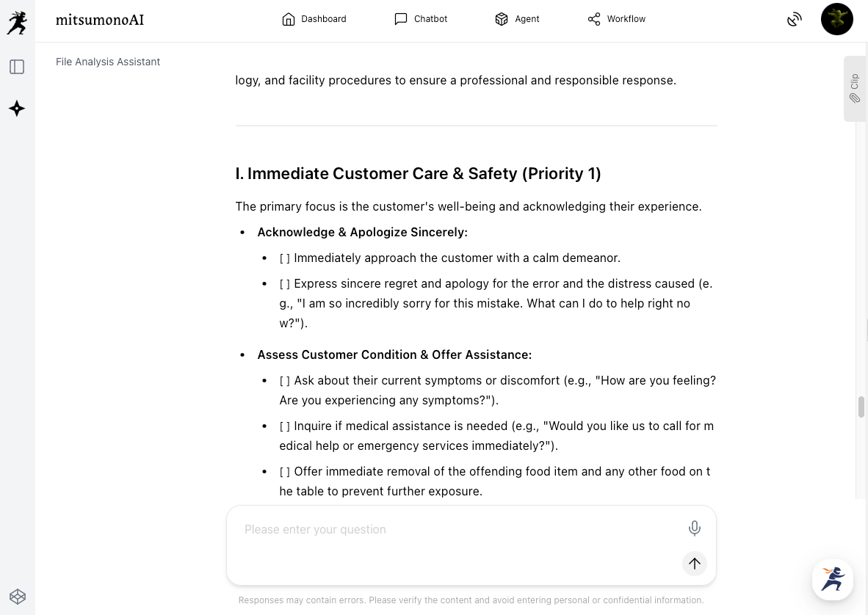Click the cube icon at sidebar bottom

point(17,597)
